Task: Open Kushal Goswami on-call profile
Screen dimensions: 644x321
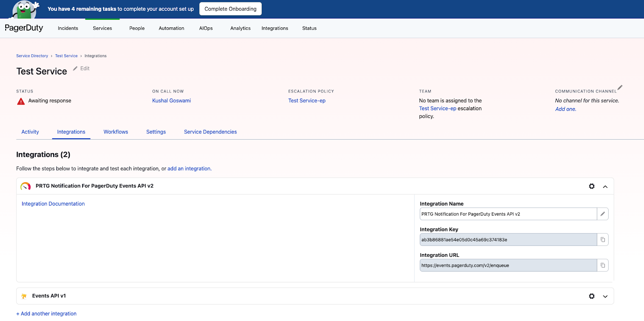Action: click(x=171, y=101)
